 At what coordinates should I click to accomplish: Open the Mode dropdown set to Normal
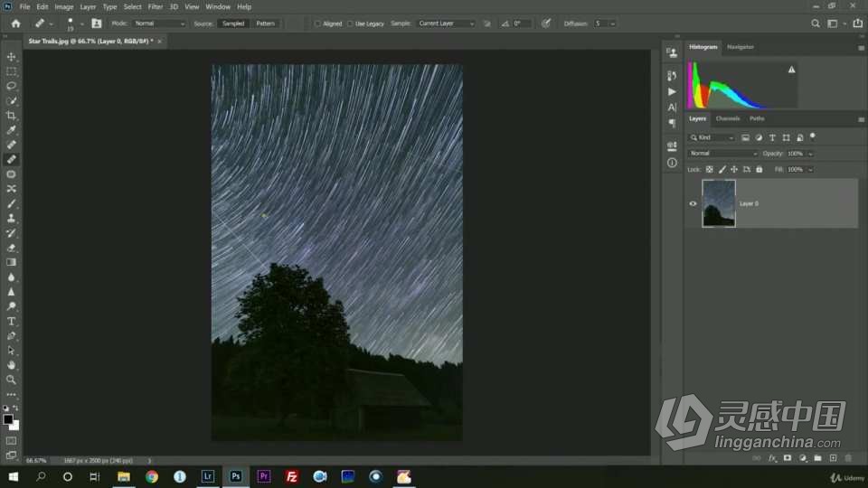click(159, 23)
